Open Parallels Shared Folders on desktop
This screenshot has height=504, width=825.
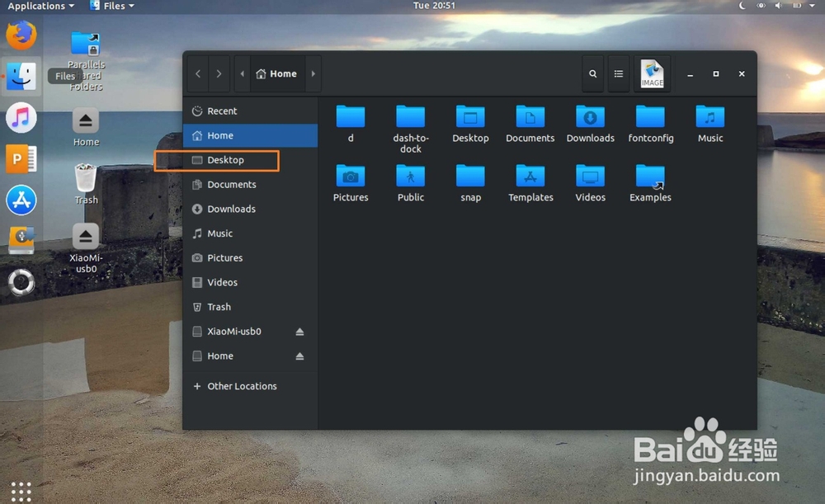86,61
